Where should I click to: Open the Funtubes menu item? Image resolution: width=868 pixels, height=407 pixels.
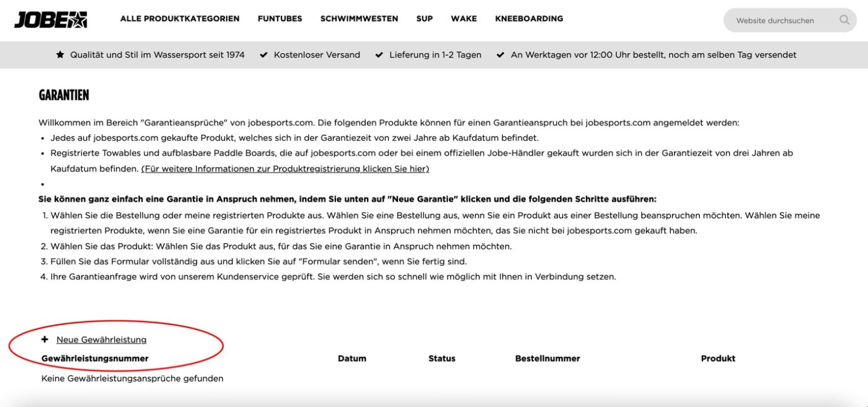pos(280,19)
